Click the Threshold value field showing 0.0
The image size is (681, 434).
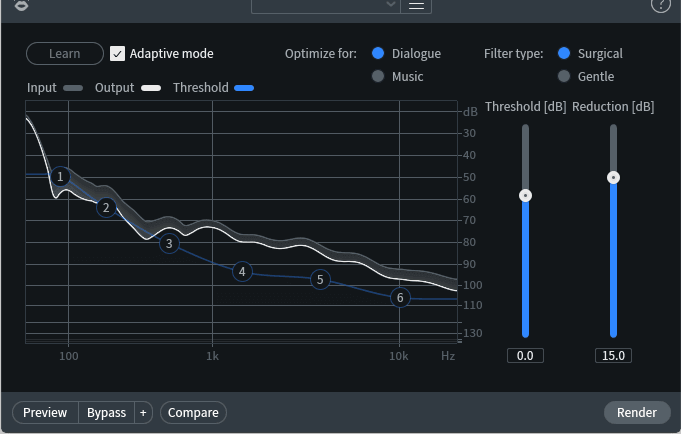tap(525, 356)
